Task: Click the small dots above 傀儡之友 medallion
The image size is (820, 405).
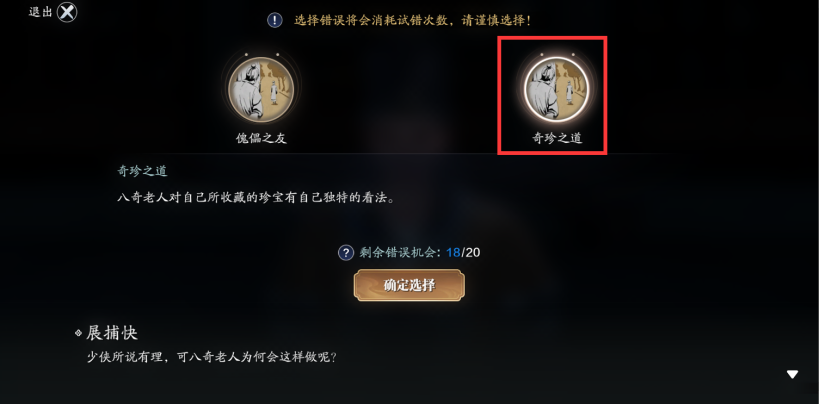Action: [x=260, y=54]
